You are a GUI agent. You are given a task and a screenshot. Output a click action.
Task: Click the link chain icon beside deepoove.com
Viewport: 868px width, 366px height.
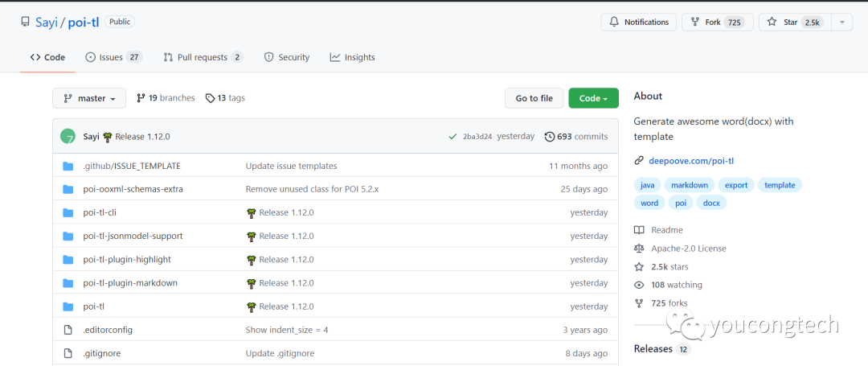pyautogui.click(x=639, y=161)
